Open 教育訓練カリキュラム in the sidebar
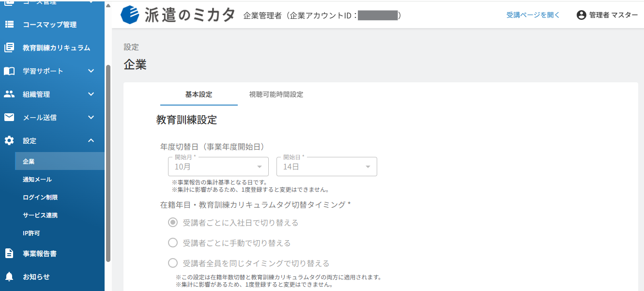Image resolution: width=644 pixels, height=291 pixels. (x=52, y=48)
